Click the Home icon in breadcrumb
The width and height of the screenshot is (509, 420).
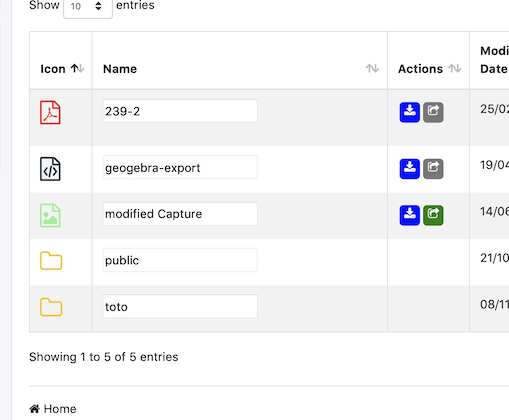35,408
